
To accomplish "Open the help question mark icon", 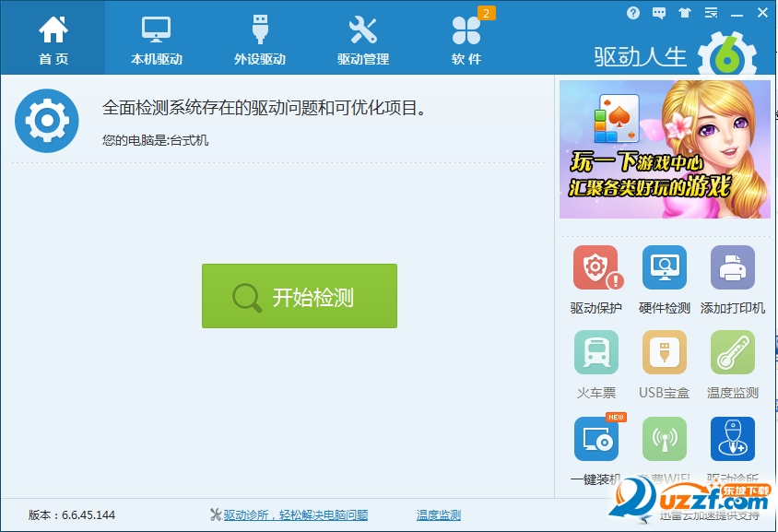I will [x=633, y=13].
